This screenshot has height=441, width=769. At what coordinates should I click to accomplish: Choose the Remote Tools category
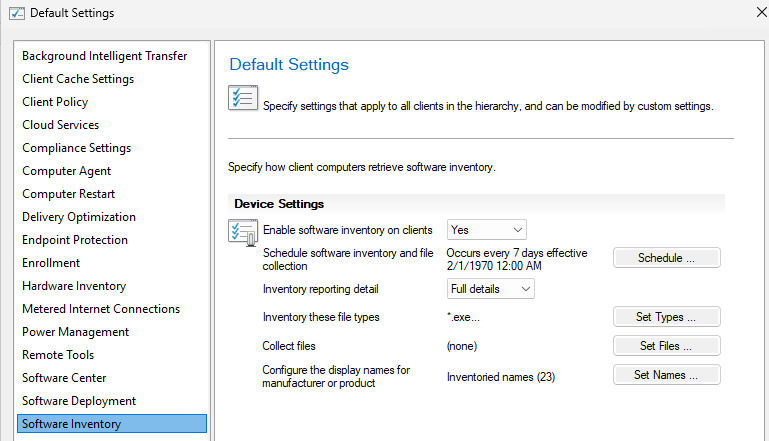coord(58,355)
